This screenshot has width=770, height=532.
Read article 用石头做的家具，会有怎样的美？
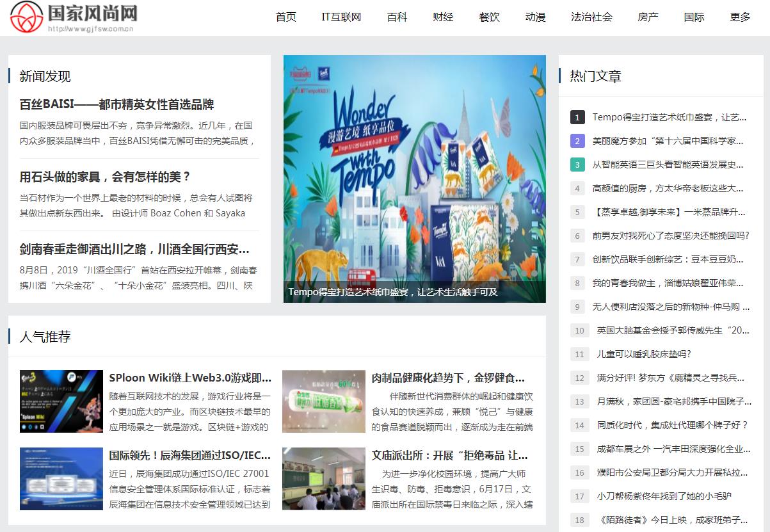[x=105, y=177]
